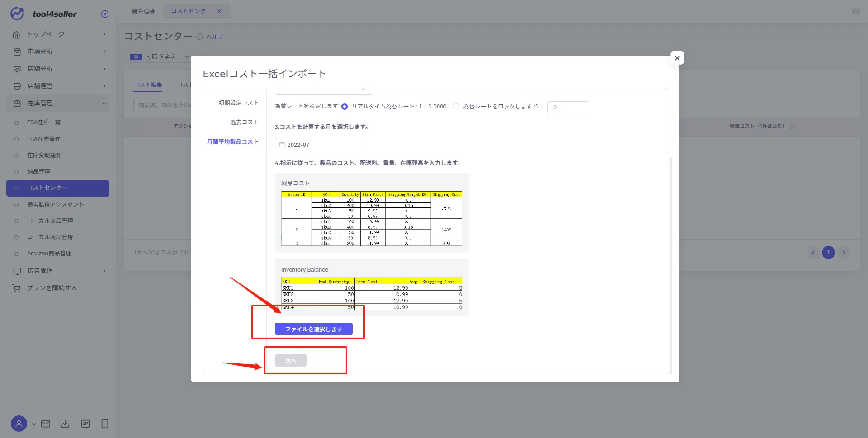Click the 商品名、SKU search field
This screenshot has height=438, width=868.
pos(163,105)
